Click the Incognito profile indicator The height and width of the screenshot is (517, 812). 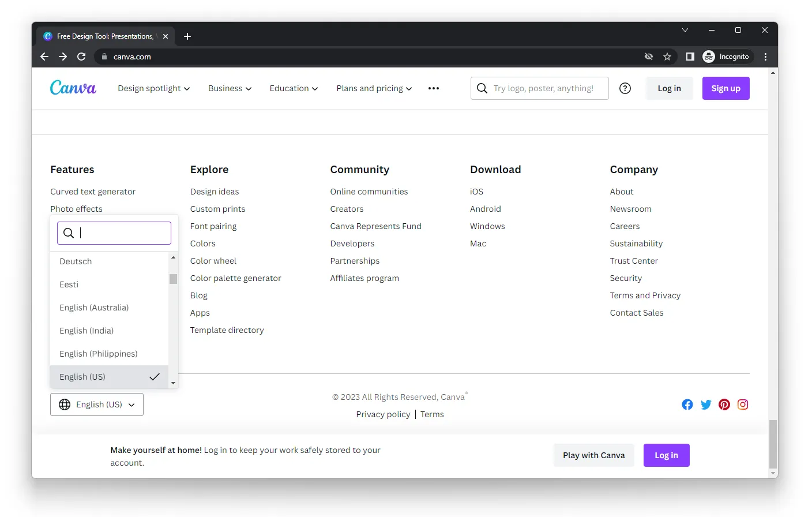point(726,57)
